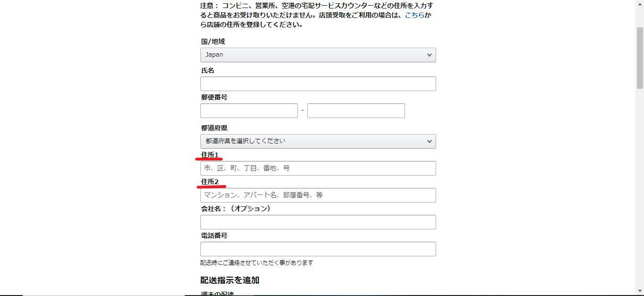This screenshot has width=644, height=296.
Task: Click the こちら store pickup link
Action: pos(414,15)
